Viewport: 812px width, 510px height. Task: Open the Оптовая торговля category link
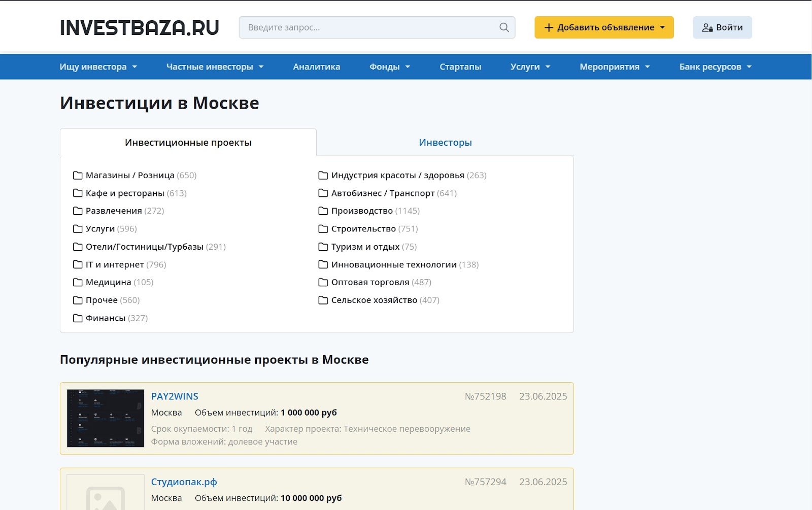(x=370, y=282)
